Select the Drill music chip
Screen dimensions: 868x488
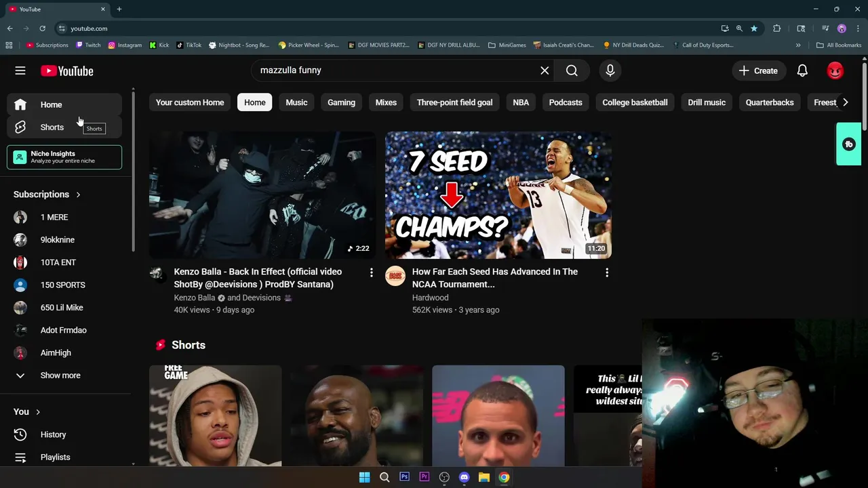pos(707,102)
